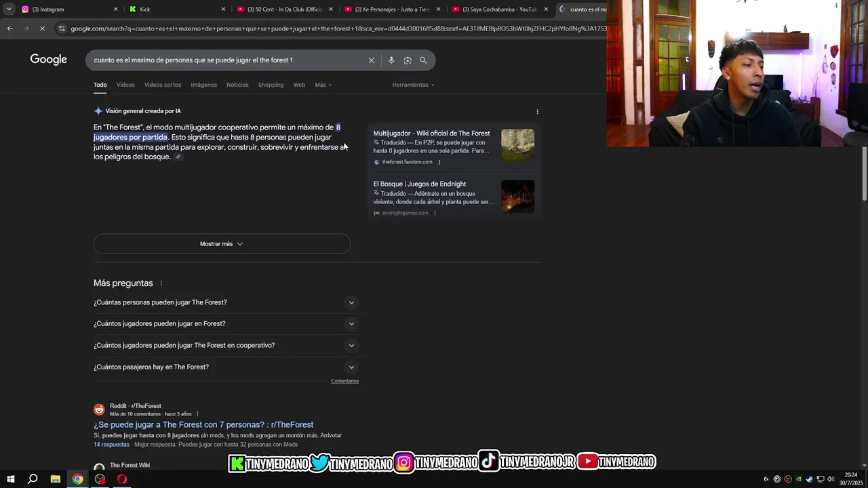Start voice search with microphone icon
868x488 pixels.
(391, 60)
